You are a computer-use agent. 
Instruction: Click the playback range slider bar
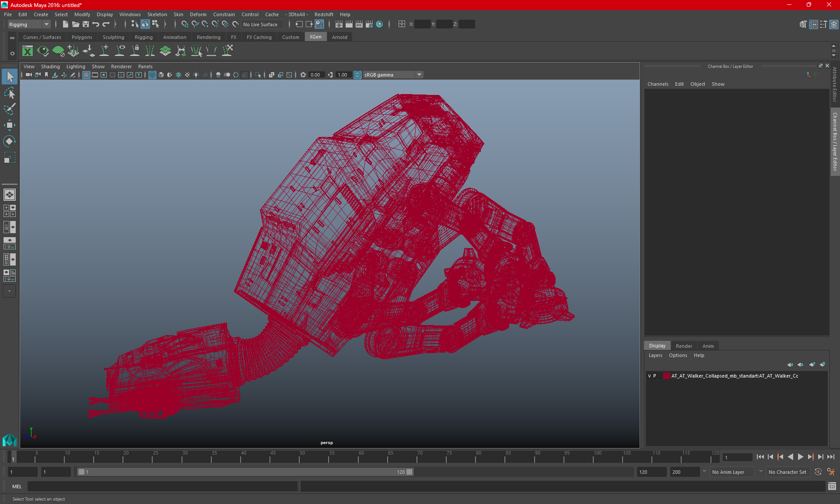(x=245, y=472)
